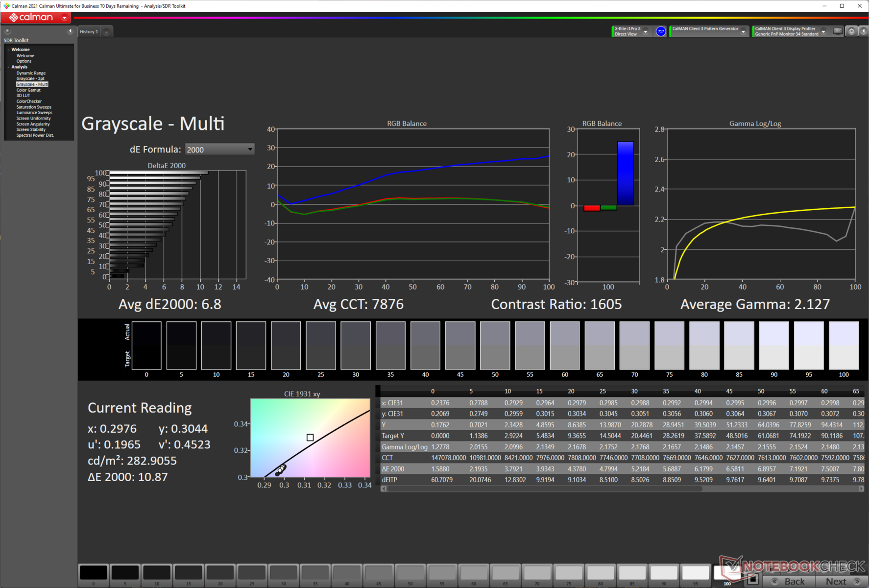Add a new history tab with plus
This screenshot has width=869, height=588.
coord(106,32)
